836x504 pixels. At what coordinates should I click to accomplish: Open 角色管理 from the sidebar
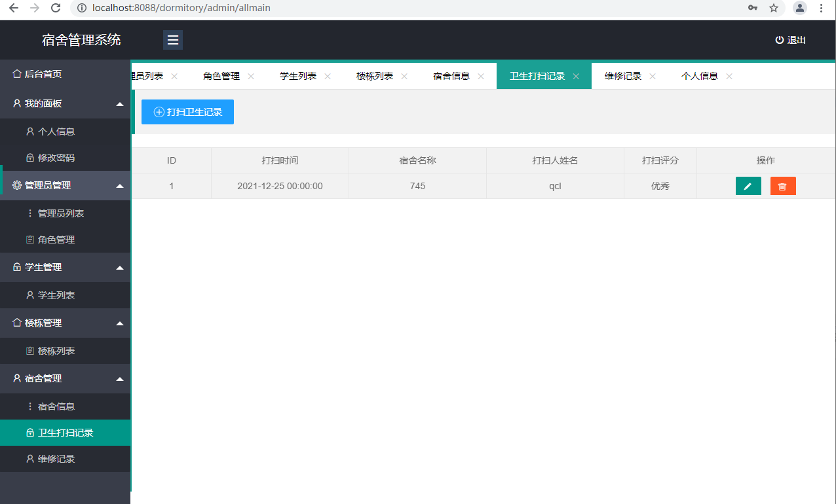[56, 240]
